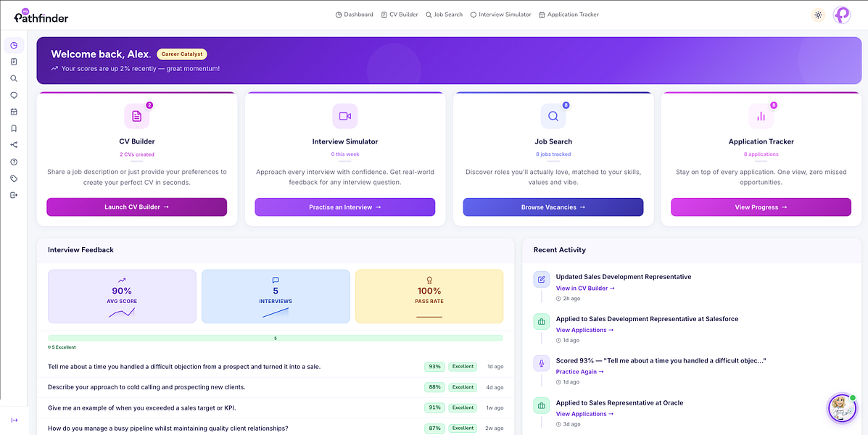The height and width of the screenshot is (435, 868).
Task: Click the Recent Activity heading
Action: pyautogui.click(x=560, y=250)
